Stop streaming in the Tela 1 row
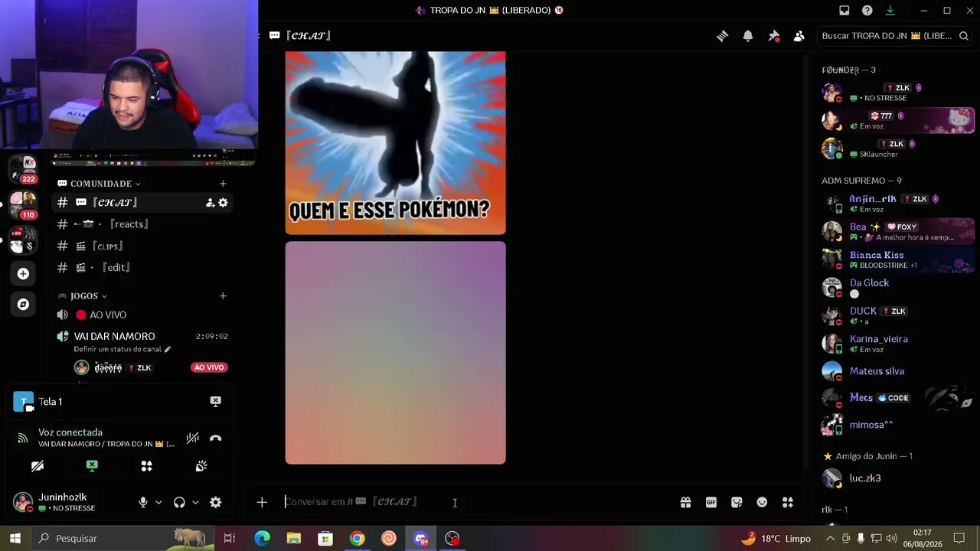The image size is (980, 551). tap(216, 402)
